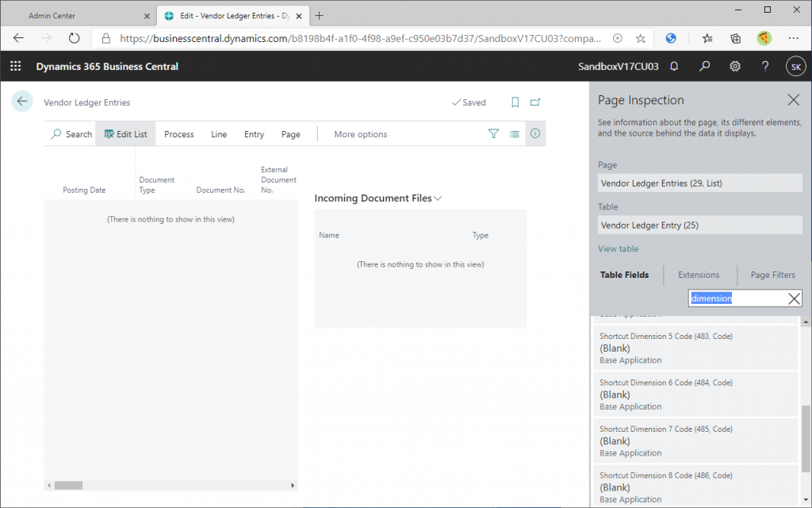Sort by Posting Date column header
The width and height of the screenshot is (812, 508).
tap(84, 190)
